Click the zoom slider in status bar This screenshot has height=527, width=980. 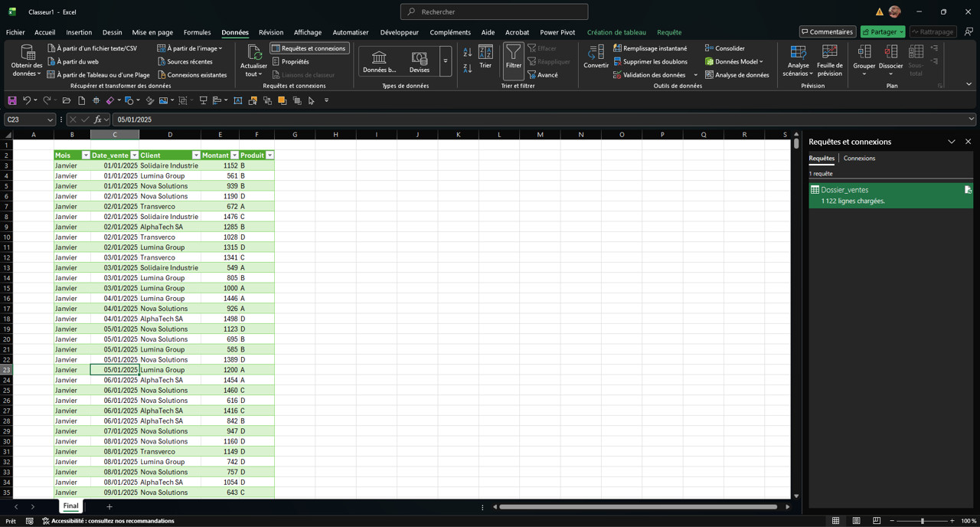point(922,521)
